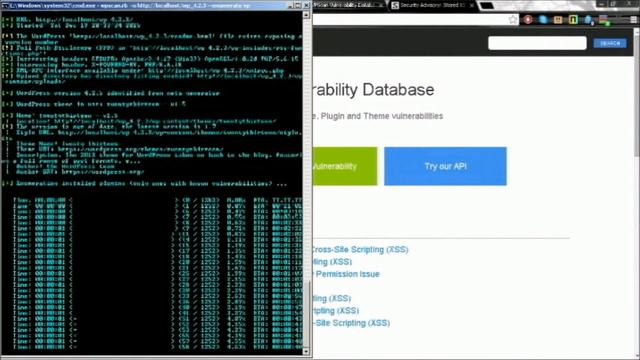Open the link starting with Cross-Site Scripting (XSS)
Image resolution: width=640 pixels, height=360 pixels.
359,249
